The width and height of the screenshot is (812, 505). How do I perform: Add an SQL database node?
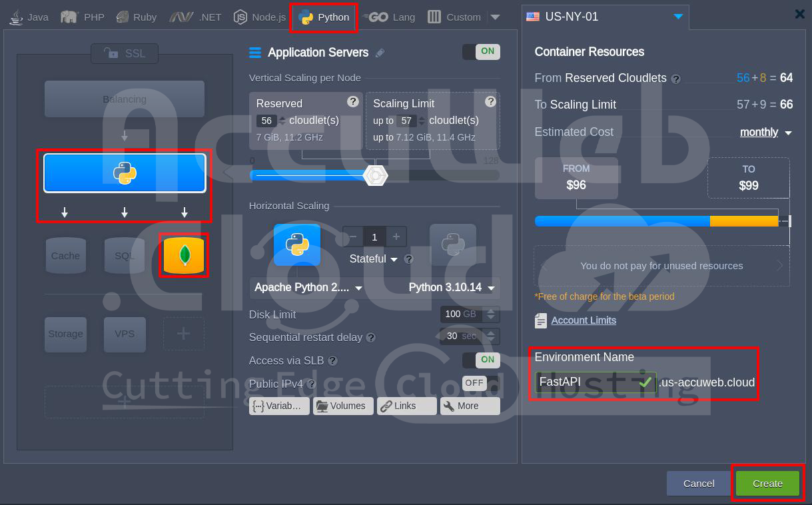point(125,256)
